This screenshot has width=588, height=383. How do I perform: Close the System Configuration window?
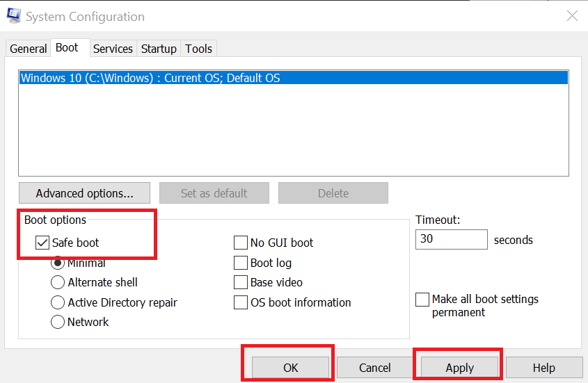click(x=572, y=16)
